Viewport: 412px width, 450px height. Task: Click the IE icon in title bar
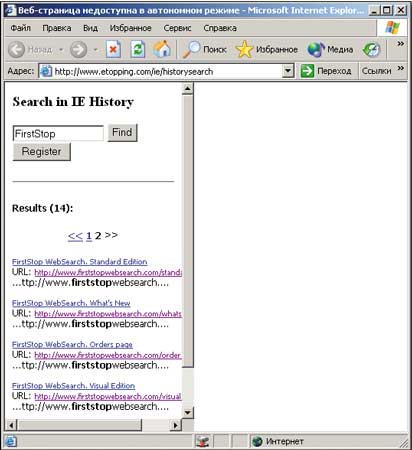point(10,10)
